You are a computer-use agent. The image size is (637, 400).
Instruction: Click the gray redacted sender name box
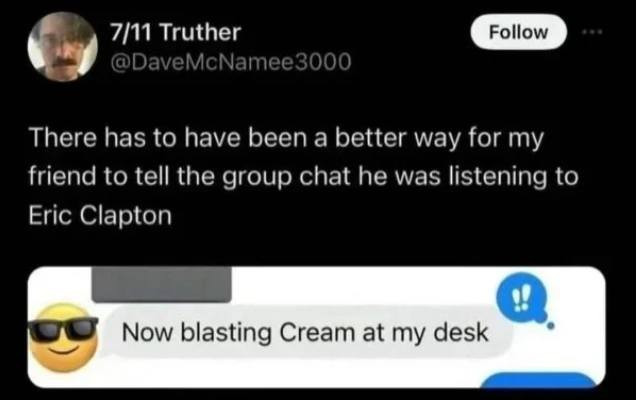click(x=162, y=284)
